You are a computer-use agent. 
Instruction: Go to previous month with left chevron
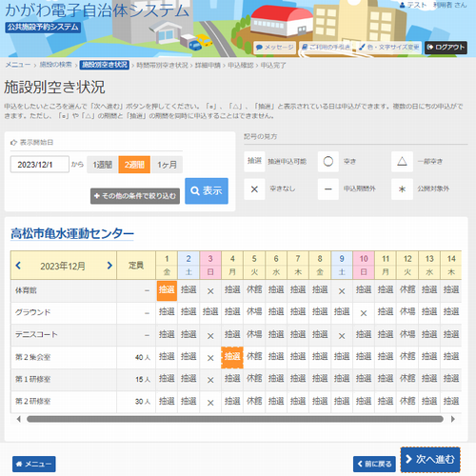click(18, 266)
